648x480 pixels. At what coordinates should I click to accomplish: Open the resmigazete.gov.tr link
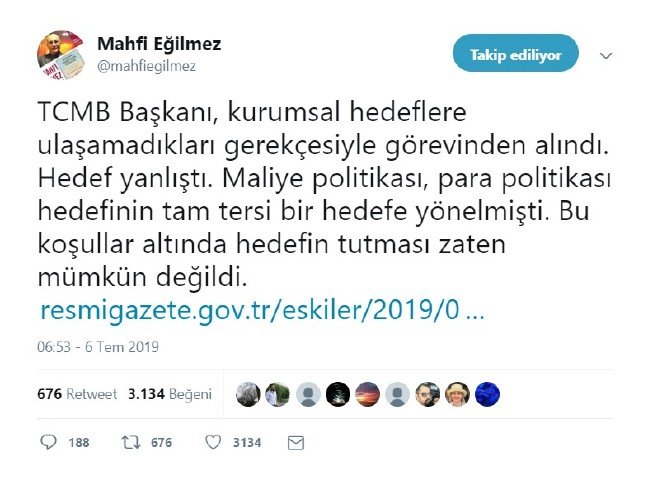(262, 311)
